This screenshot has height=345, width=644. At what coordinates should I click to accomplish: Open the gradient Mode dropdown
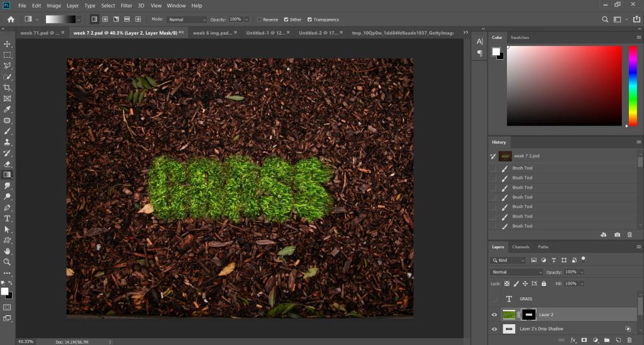(187, 19)
